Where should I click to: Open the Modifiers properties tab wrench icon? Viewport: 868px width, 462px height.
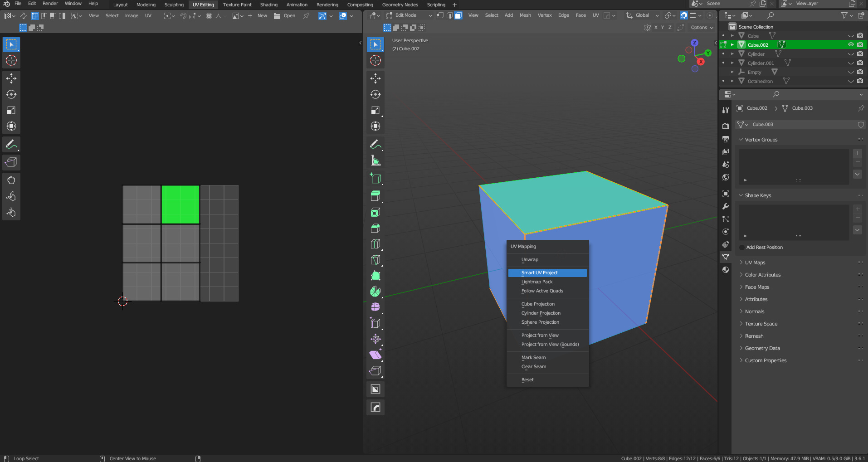pyautogui.click(x=726, y=206)
